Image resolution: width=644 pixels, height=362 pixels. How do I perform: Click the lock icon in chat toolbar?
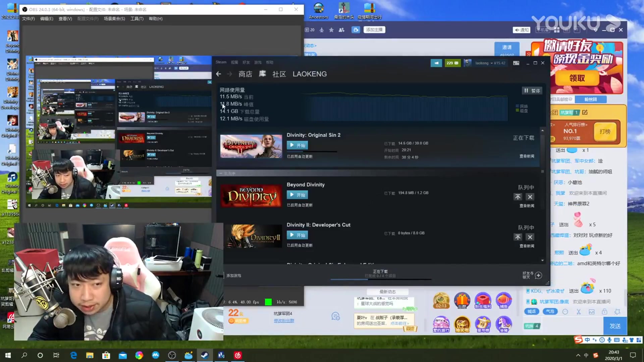click(x=604, y=312)
